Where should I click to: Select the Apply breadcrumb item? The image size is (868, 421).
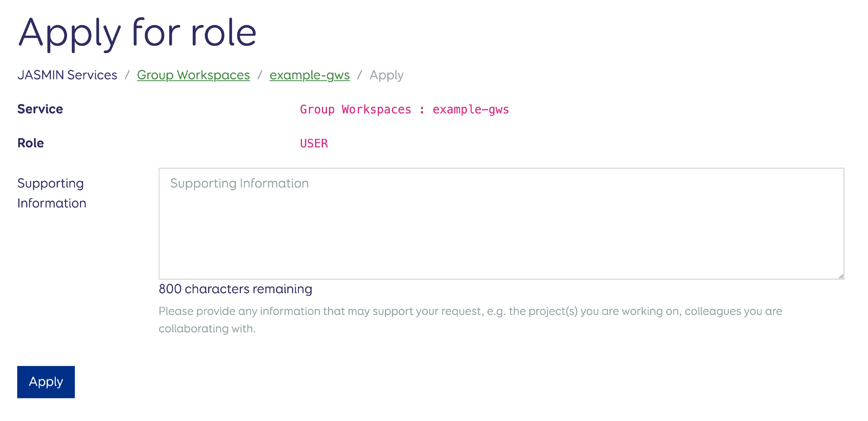pos(387,75)
